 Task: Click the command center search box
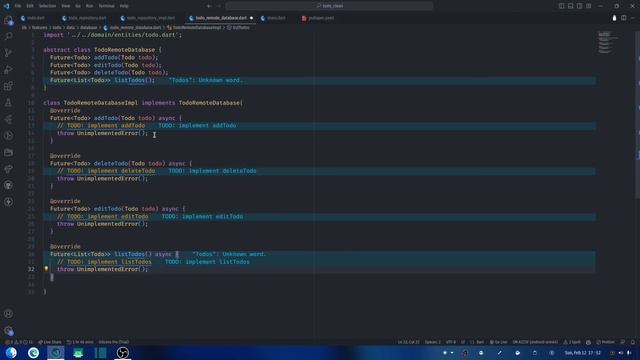329,6
